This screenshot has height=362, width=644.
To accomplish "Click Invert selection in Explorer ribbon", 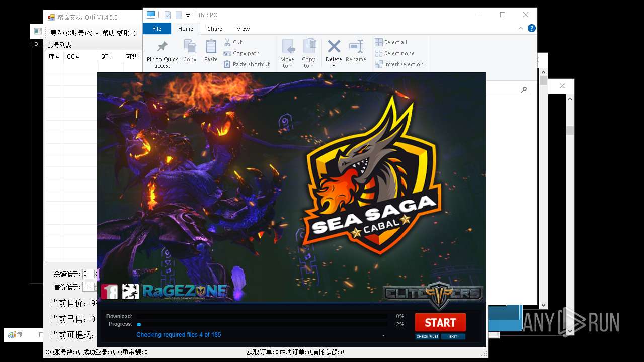I will [x=399, y=64].
